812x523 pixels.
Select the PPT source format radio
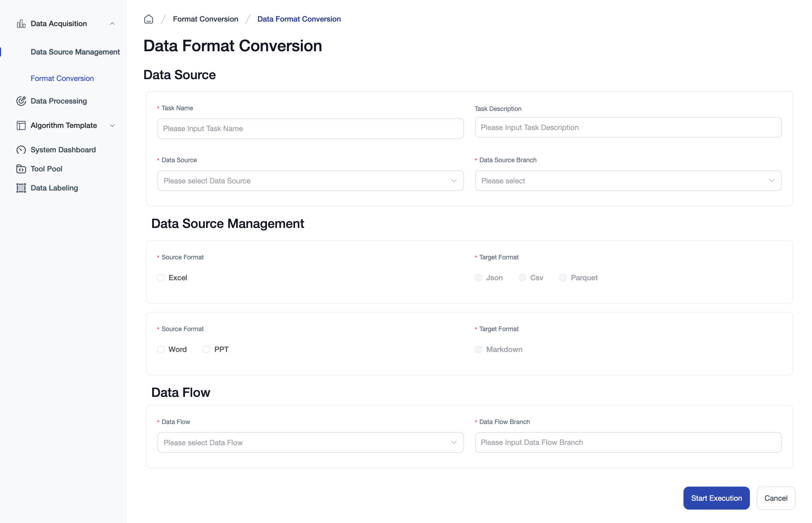207,349
